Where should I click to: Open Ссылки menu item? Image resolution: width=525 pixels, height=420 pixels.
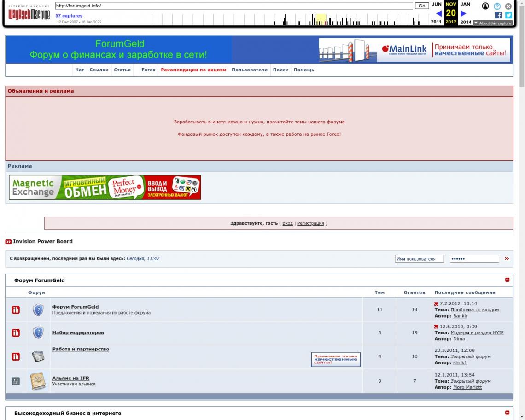[x=99, y=70]
